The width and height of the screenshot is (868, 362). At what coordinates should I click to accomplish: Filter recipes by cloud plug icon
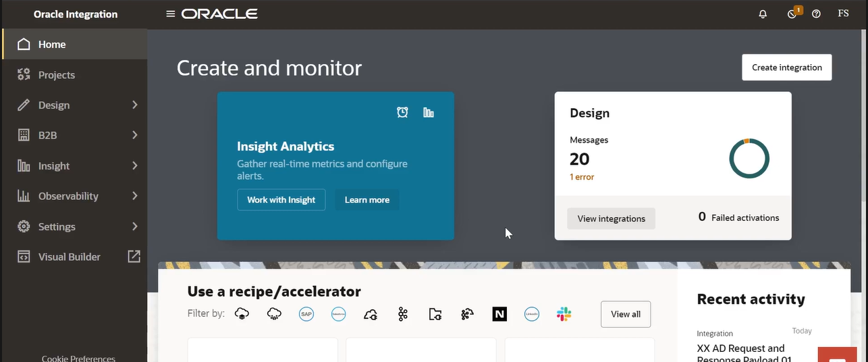(371, 314)
